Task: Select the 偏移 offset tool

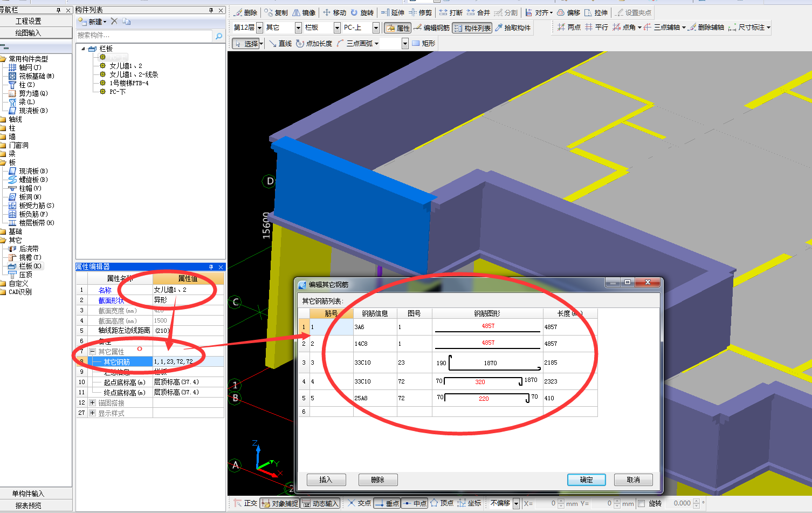Action: point(569,12)
